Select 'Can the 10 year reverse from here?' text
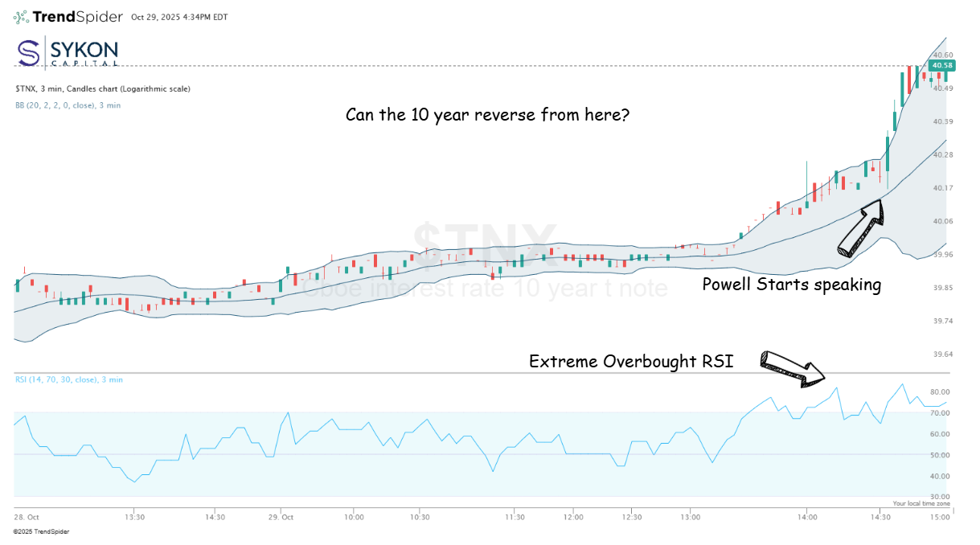Viewport: 980px width, 545px height. (487, 115)
